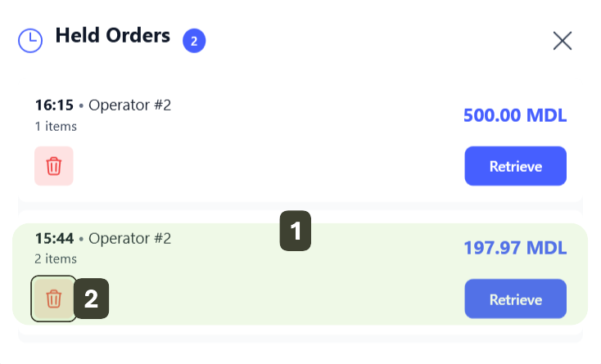The height and width of the screenshot is (364, 601).
Task: Select the 16:15 timestamp
Action: point(54,105)
